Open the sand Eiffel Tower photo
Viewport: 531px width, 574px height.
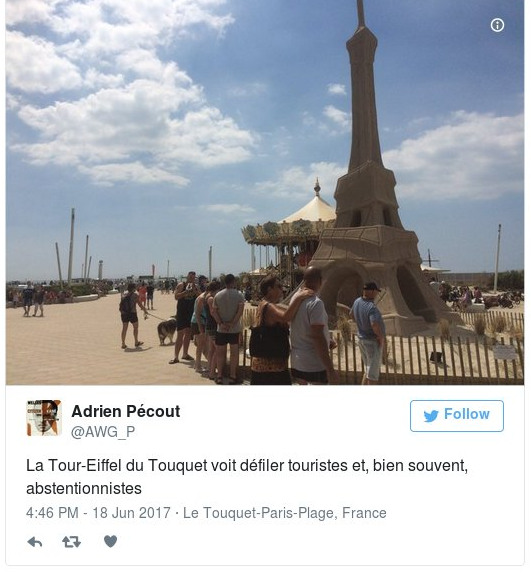pos(265,192)
